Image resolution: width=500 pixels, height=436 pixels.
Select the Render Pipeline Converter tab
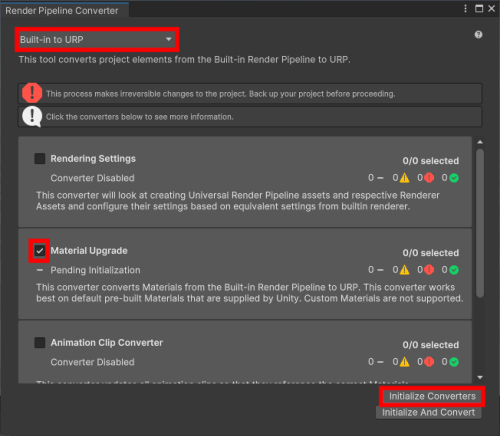pyautogui.click(x=62, y=11)
